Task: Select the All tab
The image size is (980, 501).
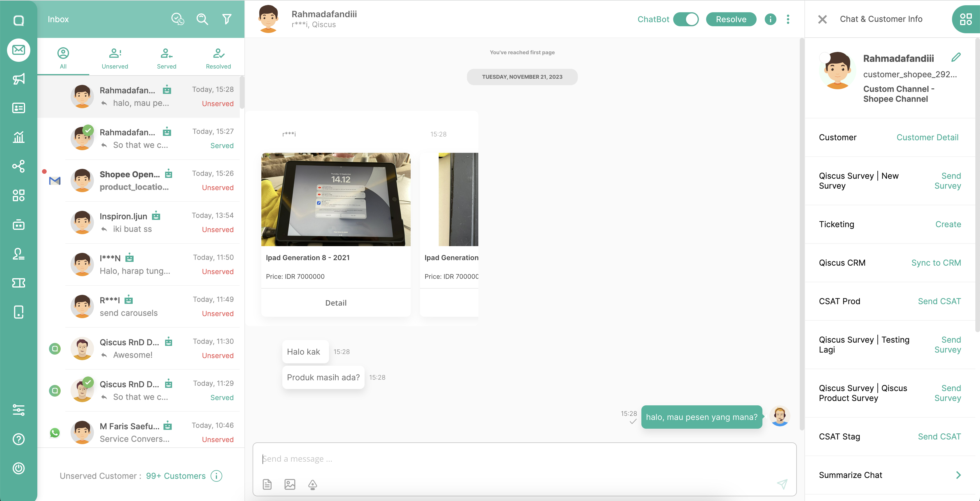Action: click(63, 58)
